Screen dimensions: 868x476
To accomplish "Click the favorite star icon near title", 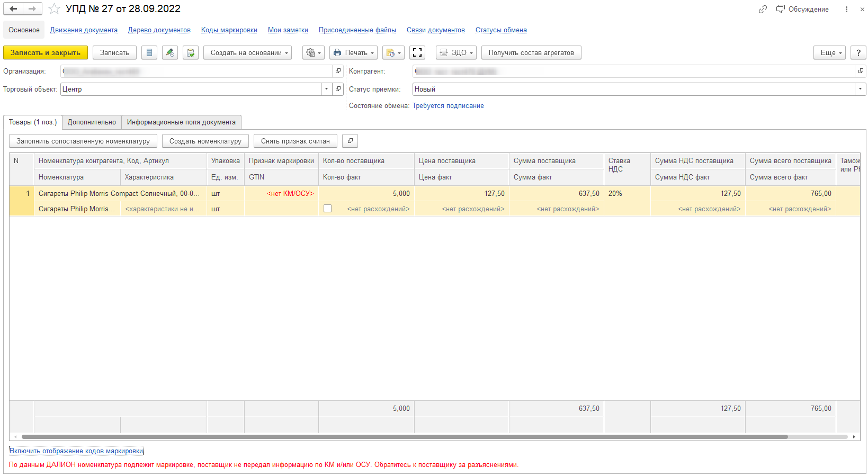I will click(x=54, y=9).
